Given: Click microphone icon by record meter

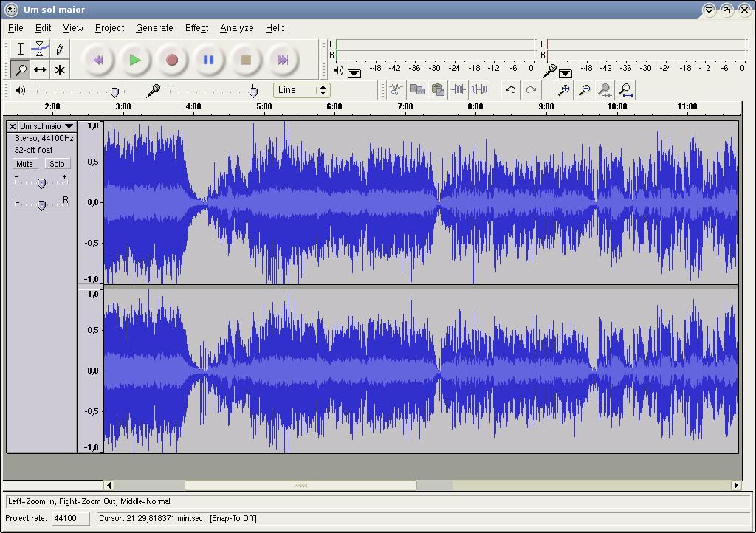Looking at the screenshot, I should [x=549, y=71].
